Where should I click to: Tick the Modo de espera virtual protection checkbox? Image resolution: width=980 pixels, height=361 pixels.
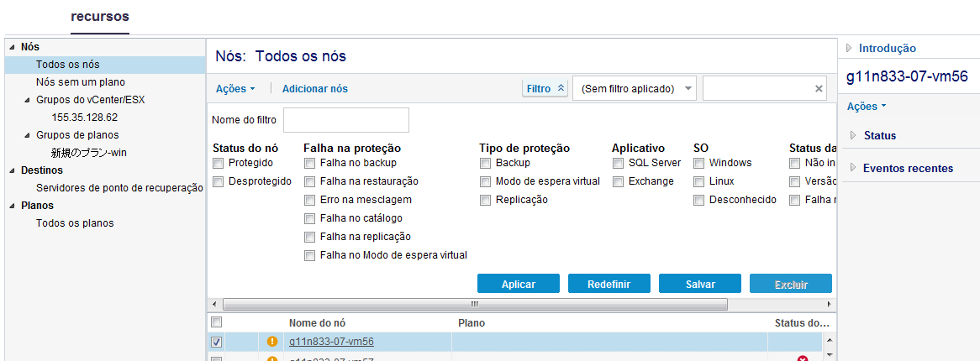click(485, 181)
